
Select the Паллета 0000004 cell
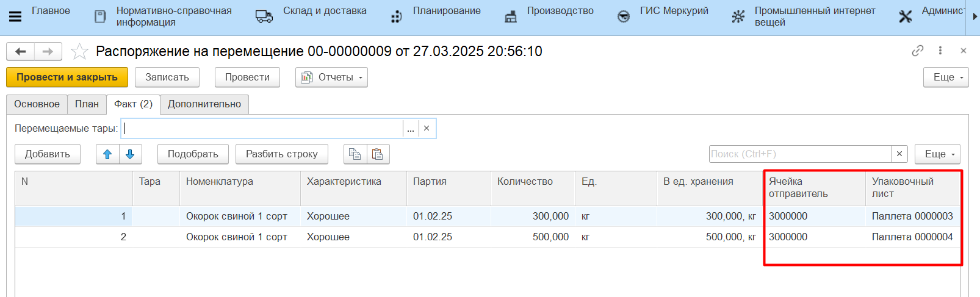click(912, 237)
